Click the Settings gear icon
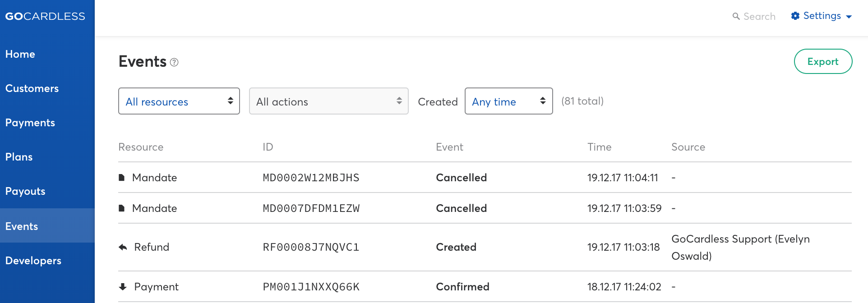 pyautogui.click(x=795, y=16)
